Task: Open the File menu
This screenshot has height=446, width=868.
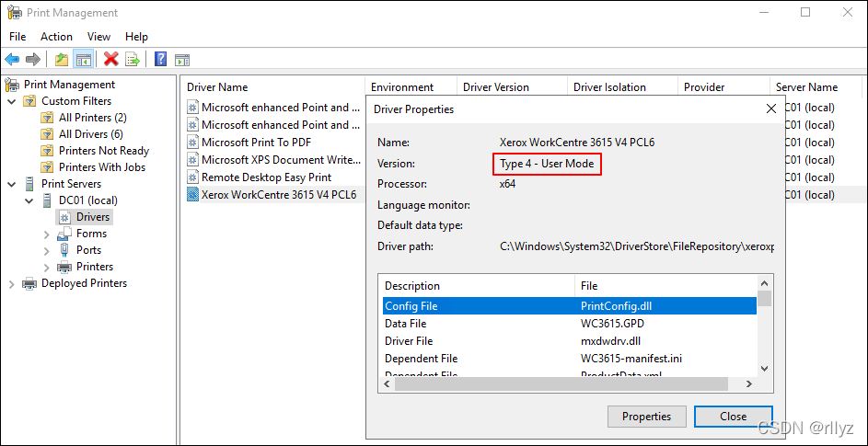Action: [17, 37]
